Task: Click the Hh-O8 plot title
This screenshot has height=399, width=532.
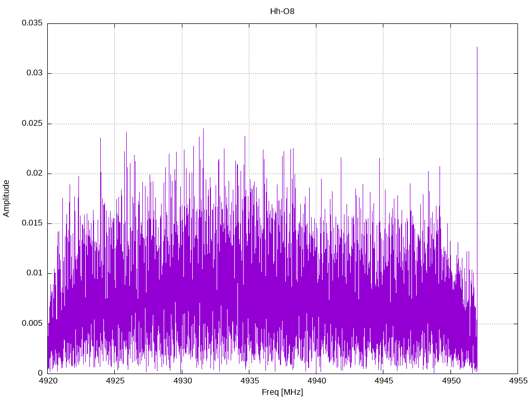Action: [282, 11]
